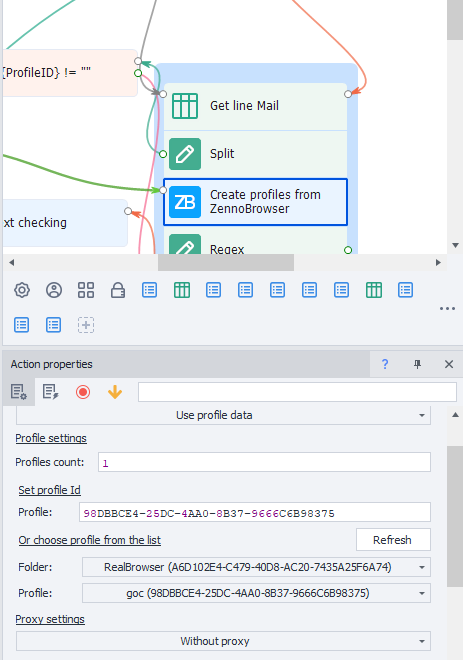This screenshot has width=463, height=660.
Task: Expand the Use profile data dropdown
Action: click(x=223, y=415)
